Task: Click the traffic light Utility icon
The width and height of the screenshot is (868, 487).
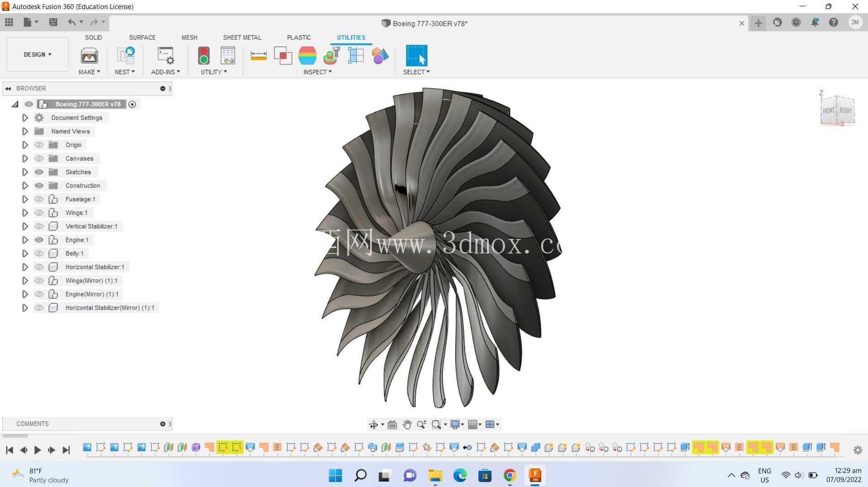Action: tap(204, 56)
